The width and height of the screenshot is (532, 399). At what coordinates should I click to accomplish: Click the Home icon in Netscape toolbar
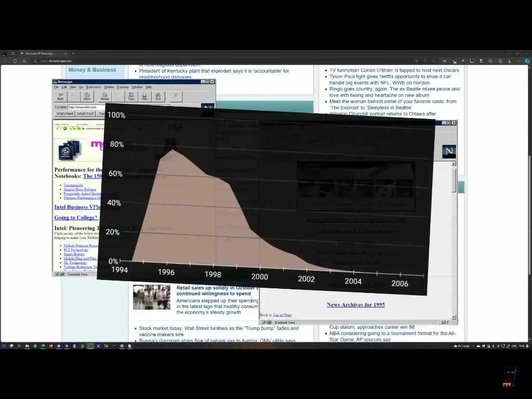click(87, 96)
